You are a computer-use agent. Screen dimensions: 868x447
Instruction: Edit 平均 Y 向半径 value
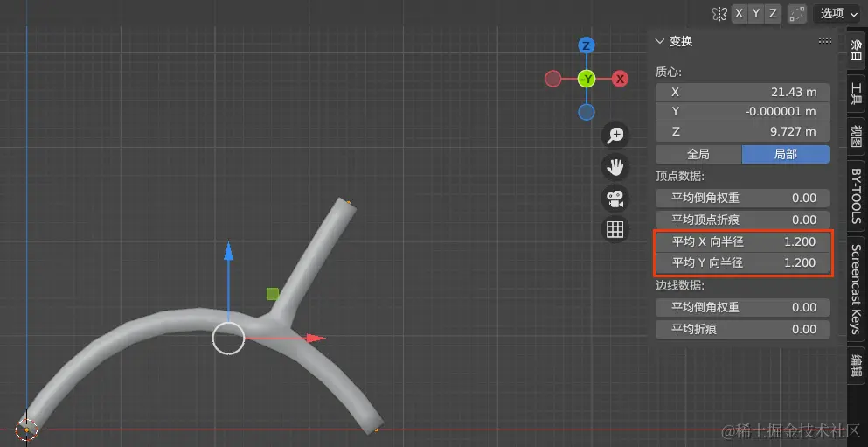tap(742, 263)
